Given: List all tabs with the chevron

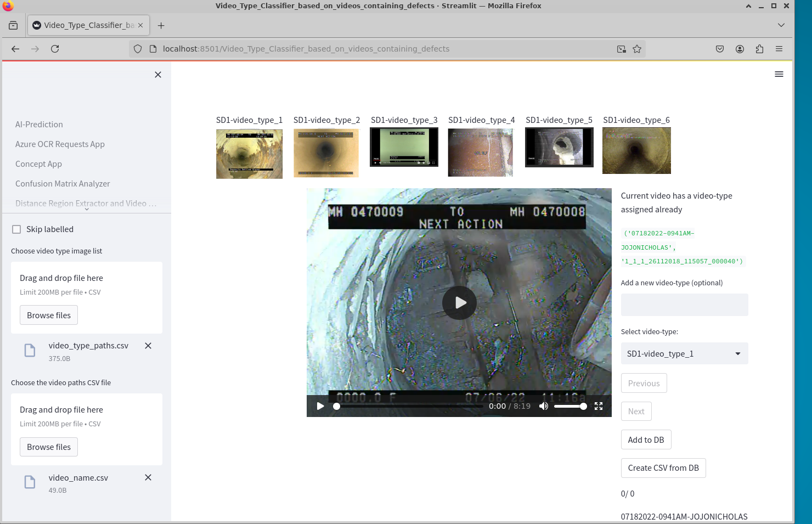Looking at the screenshot, I should point(781,25).
